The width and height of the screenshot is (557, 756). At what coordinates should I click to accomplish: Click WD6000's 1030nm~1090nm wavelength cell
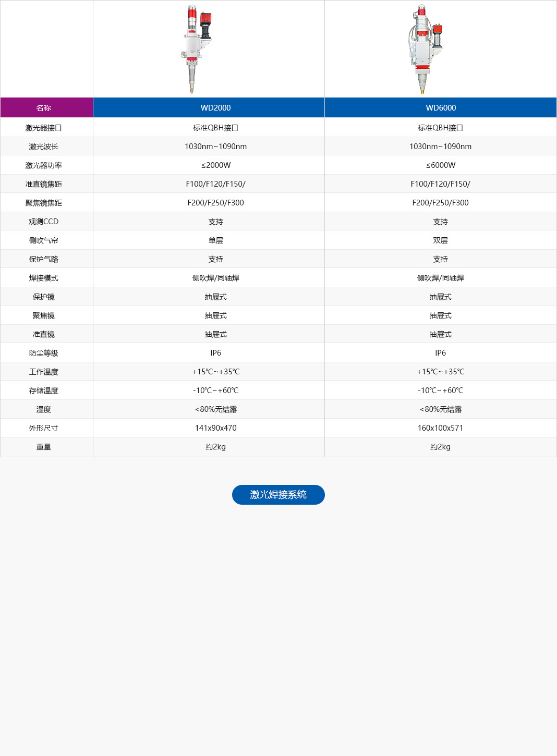[441, 147]
